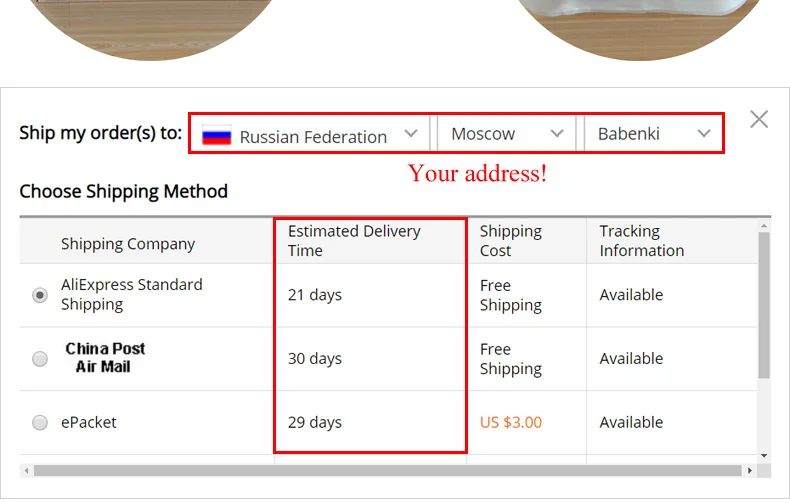This screenshot has width=790, height=503.
Task: Click Available in the ePacket row
Action: 631,422
